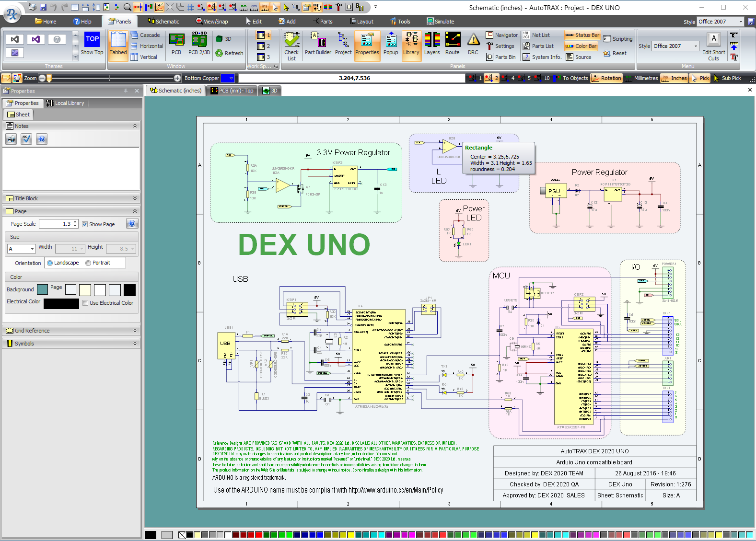756x541 pixels.
Task: Toggle the Properties panel button
Action: 367,46
